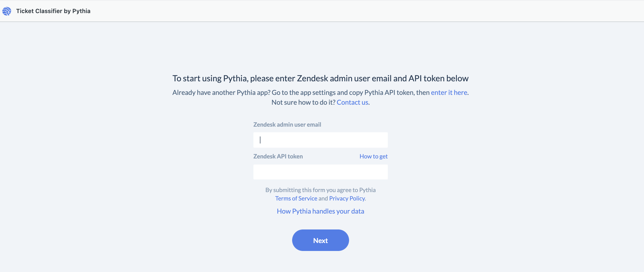644x272 pixels.
Task: Focus the Zendesk admin user email field
Action: 321,140
